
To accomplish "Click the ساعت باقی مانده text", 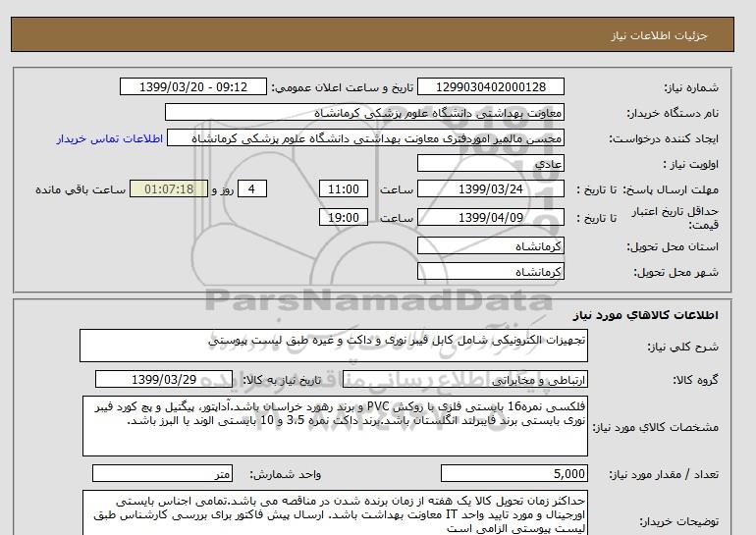I will (81, 189).
